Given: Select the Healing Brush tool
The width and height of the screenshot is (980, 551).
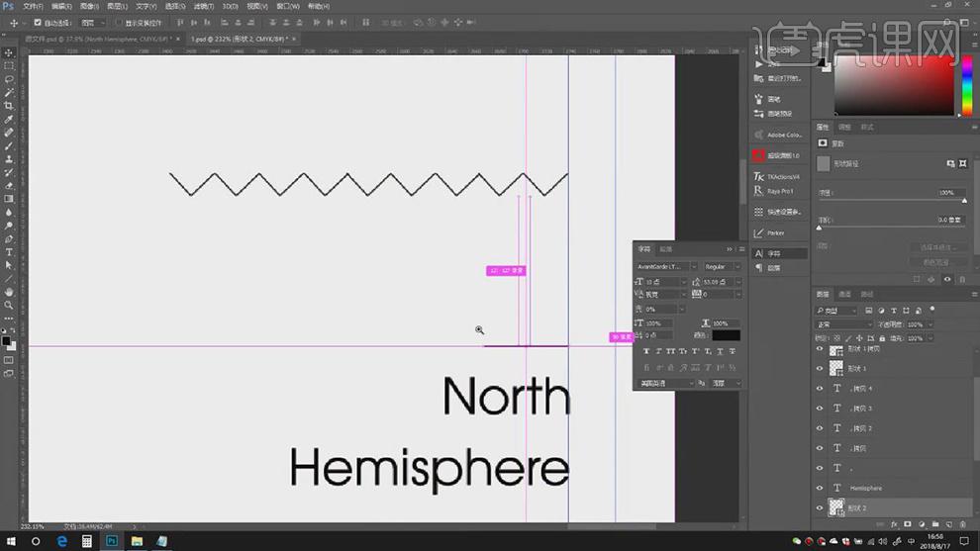Looking at the screenshot, I should tap(9, 133).
